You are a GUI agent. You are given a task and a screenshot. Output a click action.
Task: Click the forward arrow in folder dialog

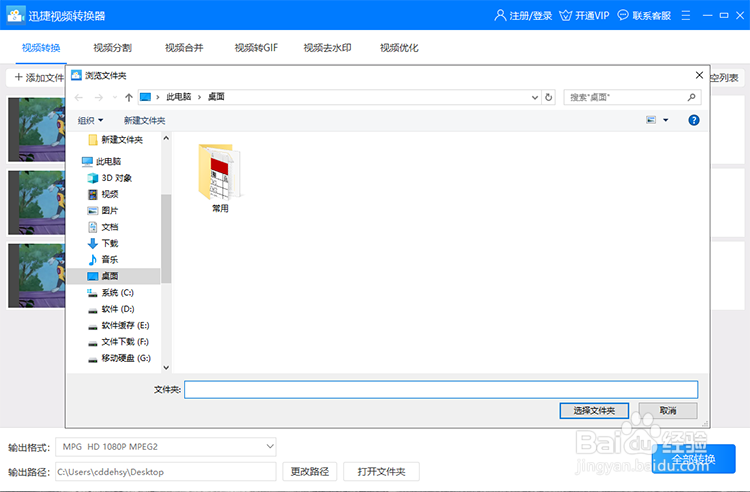pyautogui.click(x=99, y=98)
